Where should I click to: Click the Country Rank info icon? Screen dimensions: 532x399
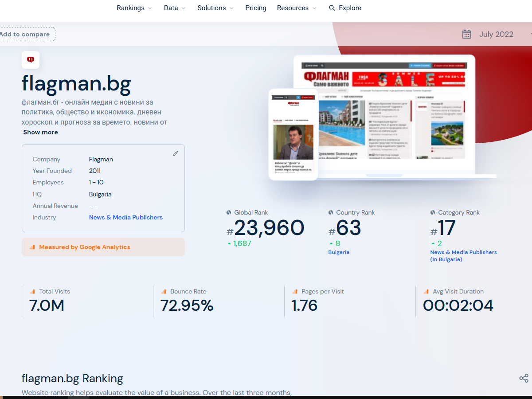[331, 212]
